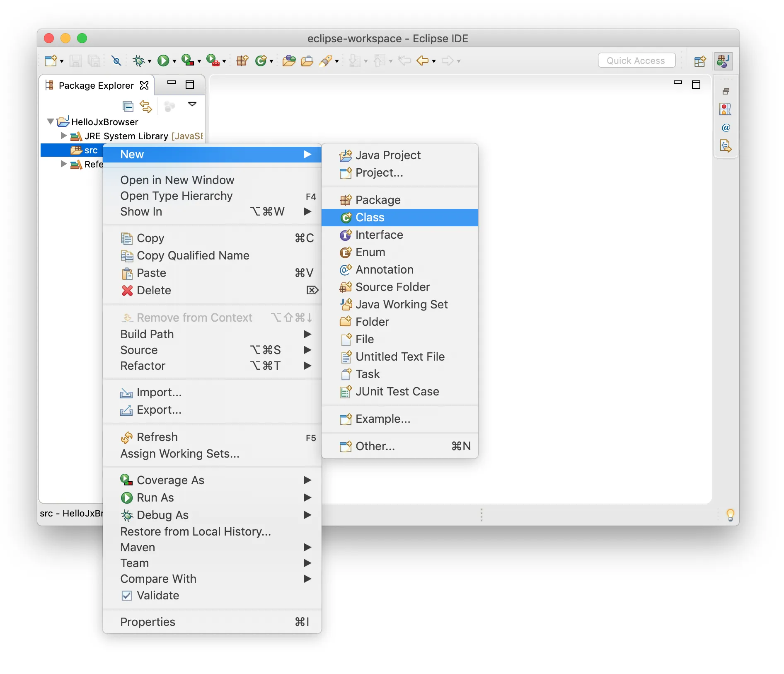Open the New Java Class dropdown arrow

(x=271, y=61)
